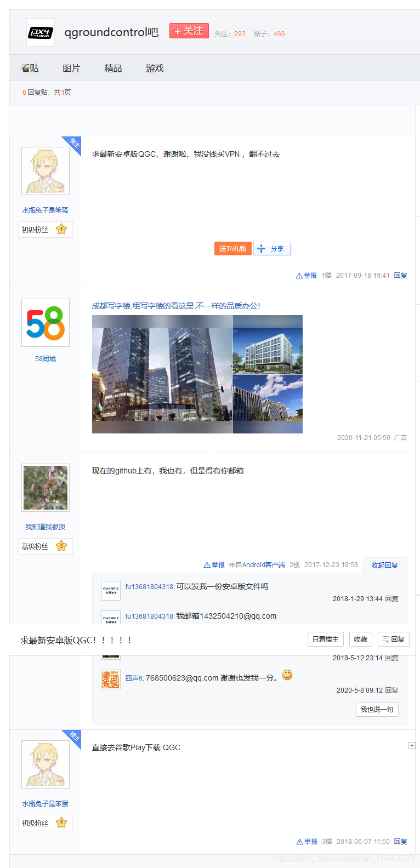Open the 成都写字楼 ad headline link
420x868 pixels.
point(176,306)
